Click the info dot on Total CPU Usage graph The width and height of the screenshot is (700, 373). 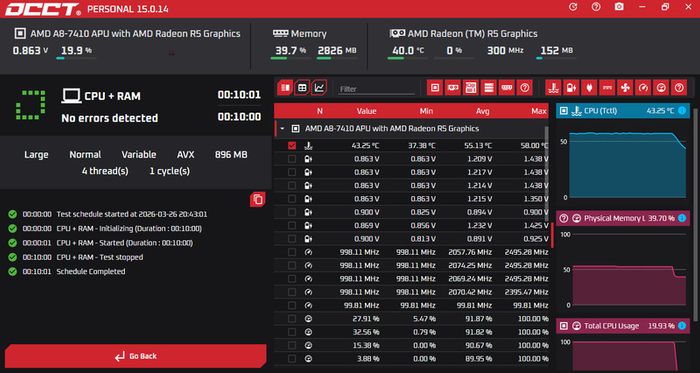682,326
